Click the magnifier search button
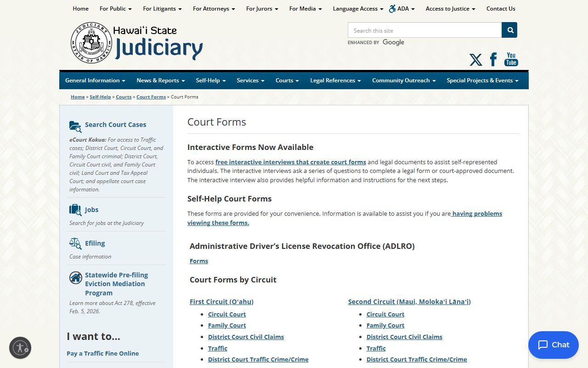This screenshot has height=368, width=588. 509,30
